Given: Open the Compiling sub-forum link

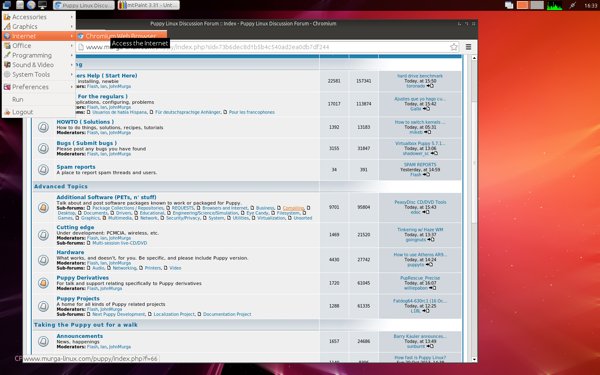Looking at the screenshot, I should coord(293,208).
